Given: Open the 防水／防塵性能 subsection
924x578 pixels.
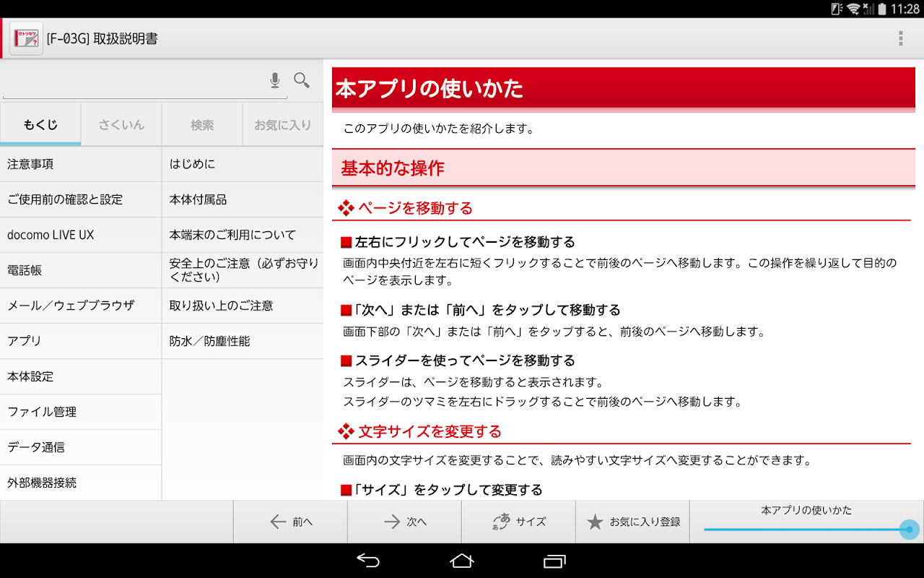Looking at the screenshot, I should point(243,341).
